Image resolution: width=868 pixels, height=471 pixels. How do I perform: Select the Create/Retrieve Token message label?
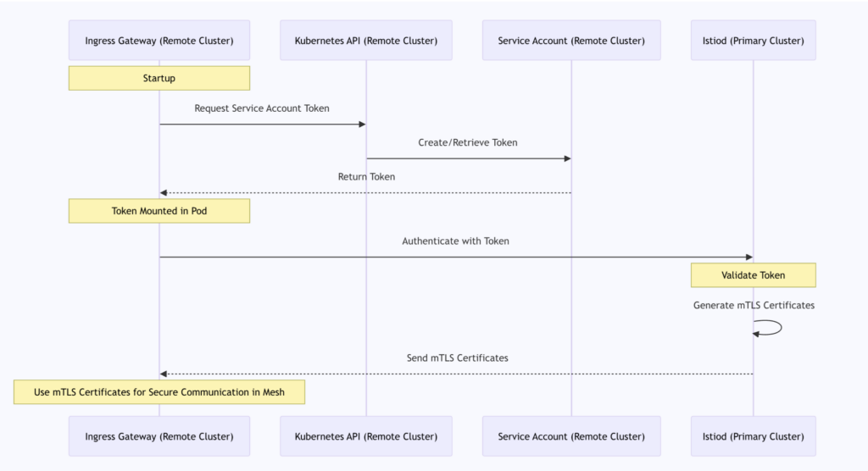click(468, 142)
